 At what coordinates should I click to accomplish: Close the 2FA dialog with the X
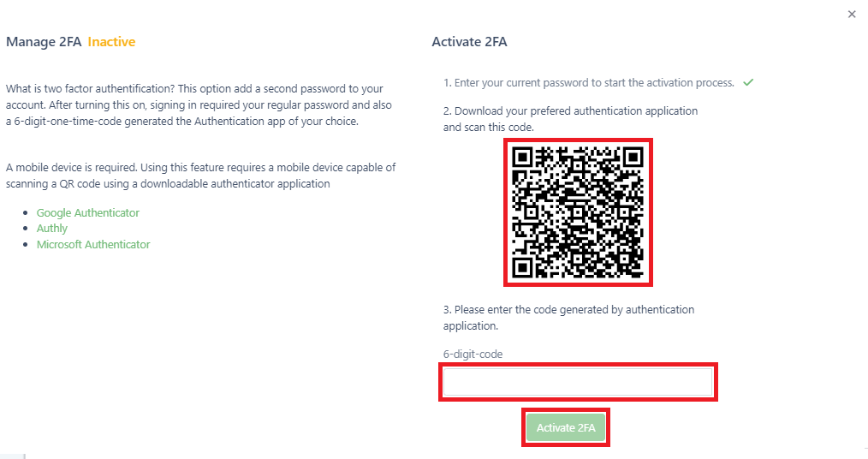[852, 15]
